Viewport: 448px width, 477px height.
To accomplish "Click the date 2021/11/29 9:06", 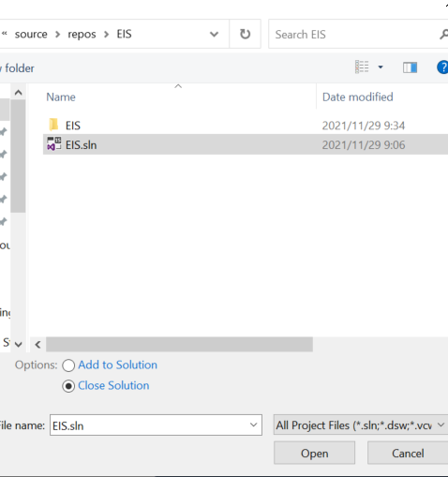I will [364, 145].
